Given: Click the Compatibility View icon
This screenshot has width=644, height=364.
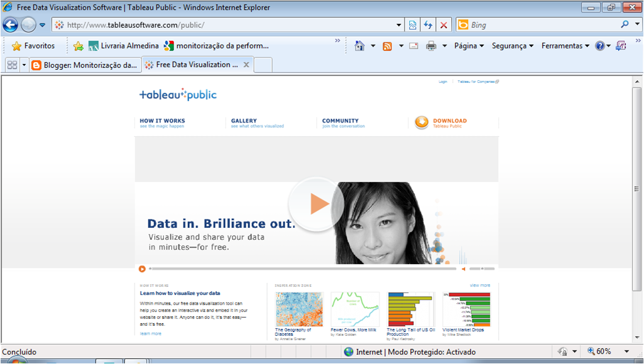Looking at the screenshot, I should [x=412, y=25].
